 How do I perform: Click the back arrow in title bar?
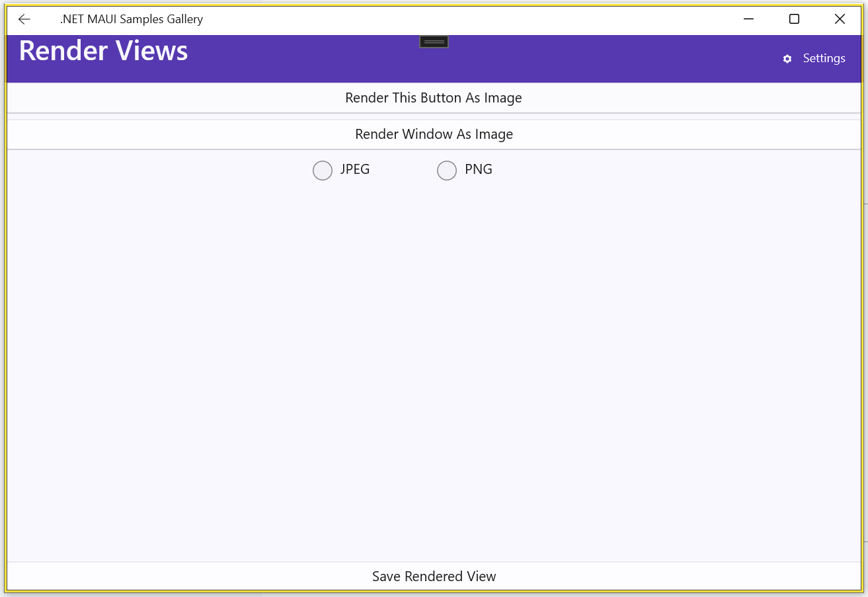pyautogui.click(x=24, y=19)
